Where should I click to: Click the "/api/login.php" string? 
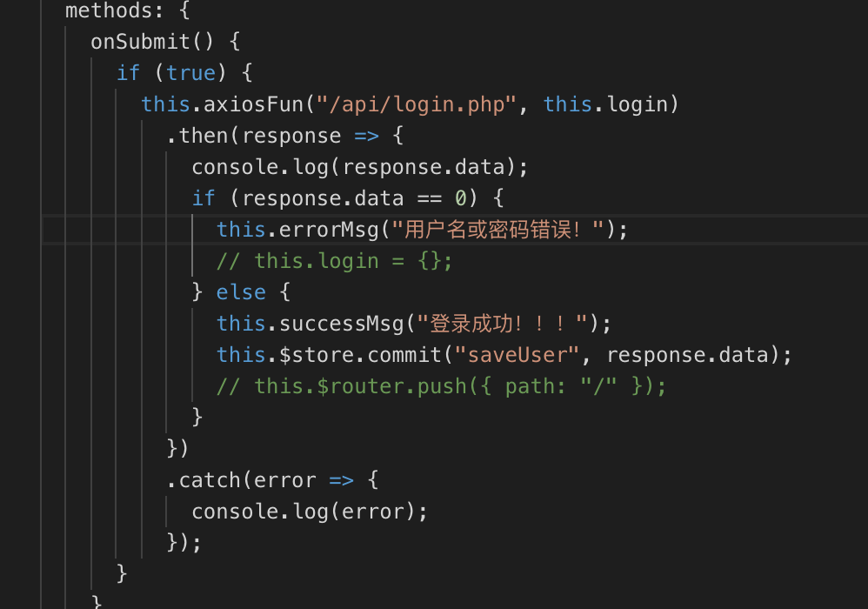coord(417,104)
